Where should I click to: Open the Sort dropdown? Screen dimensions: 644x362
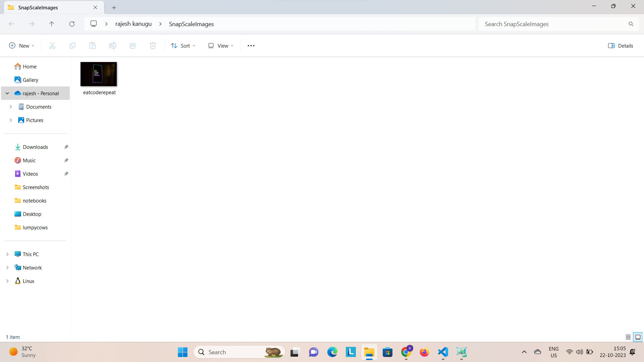pyautogui.click(x=183, y=46)
